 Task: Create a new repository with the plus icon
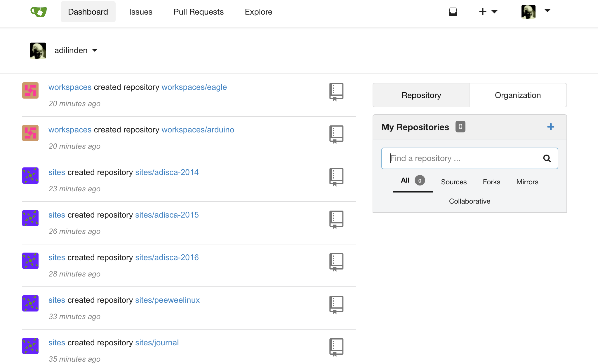pos(551,127)
